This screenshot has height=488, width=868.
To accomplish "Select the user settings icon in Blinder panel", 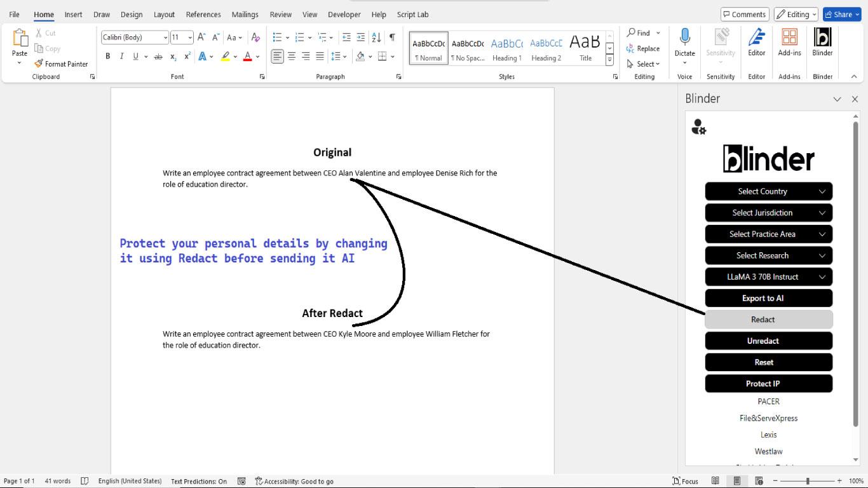I will tap(698, 127).
